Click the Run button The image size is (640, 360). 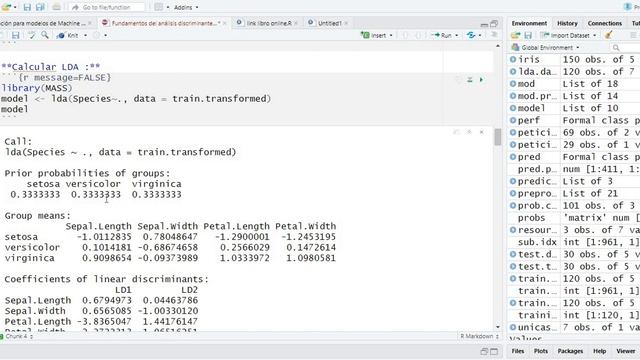click(442, 36)
